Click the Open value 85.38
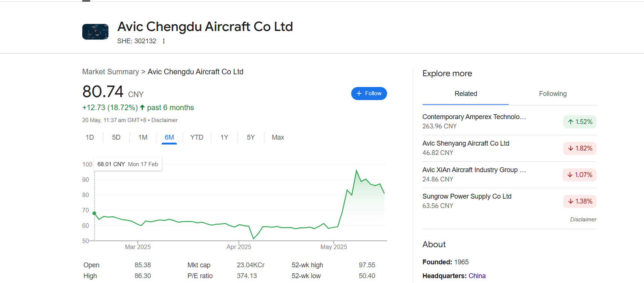The height and width of the screenshot is (283, 644). click(x=143, y=265)
